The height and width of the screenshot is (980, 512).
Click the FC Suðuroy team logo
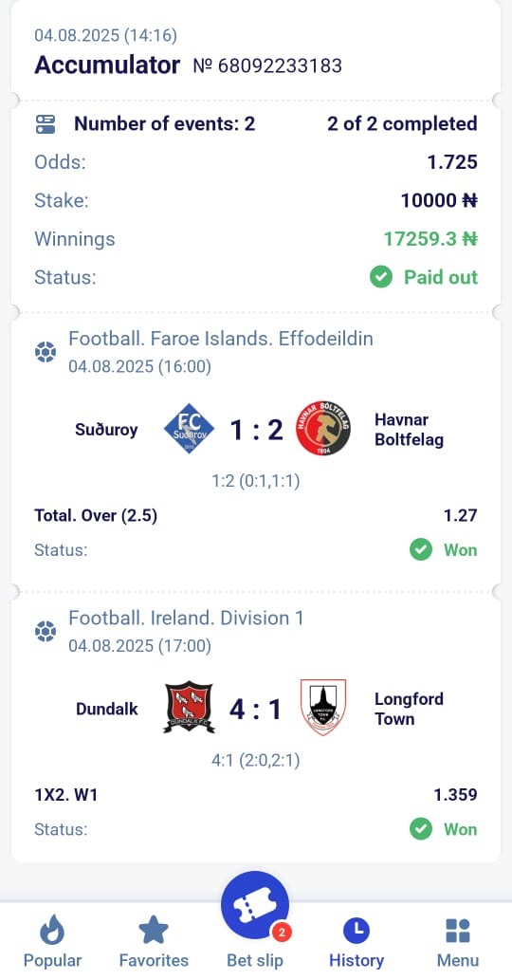pyautogui.click(x=189, y=429)
